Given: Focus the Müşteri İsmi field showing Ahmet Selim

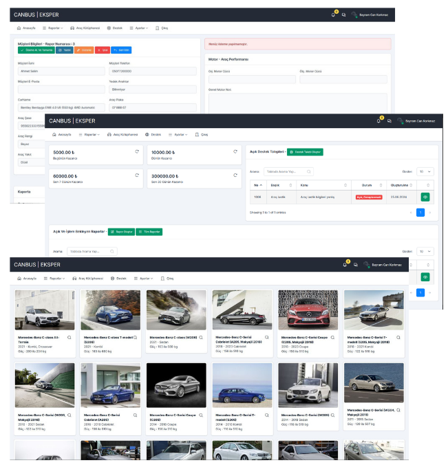Looking at the screenshot, I should [x=61, y=71].
